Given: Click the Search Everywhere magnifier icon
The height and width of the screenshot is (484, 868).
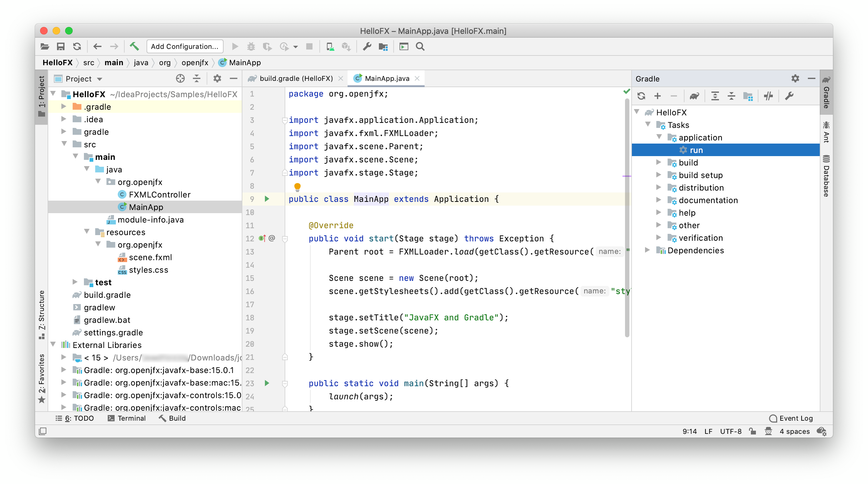Looking at the screenshot, I should 420,46.
